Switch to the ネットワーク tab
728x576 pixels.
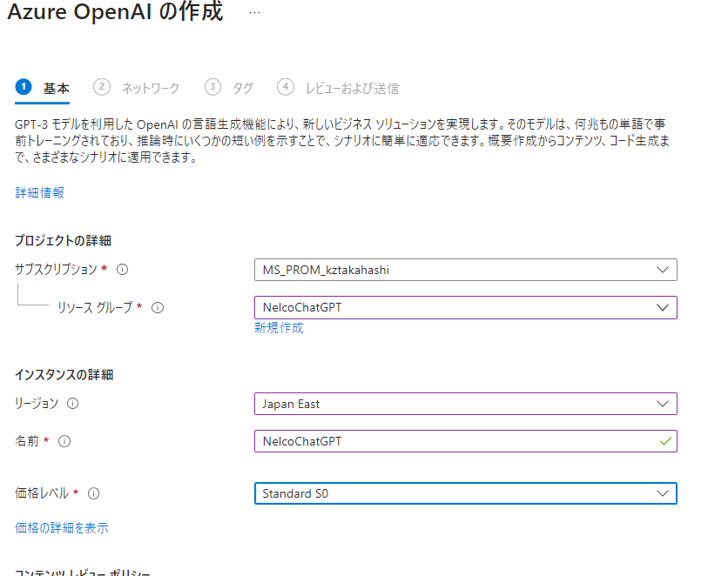click(x=150, y=88)
